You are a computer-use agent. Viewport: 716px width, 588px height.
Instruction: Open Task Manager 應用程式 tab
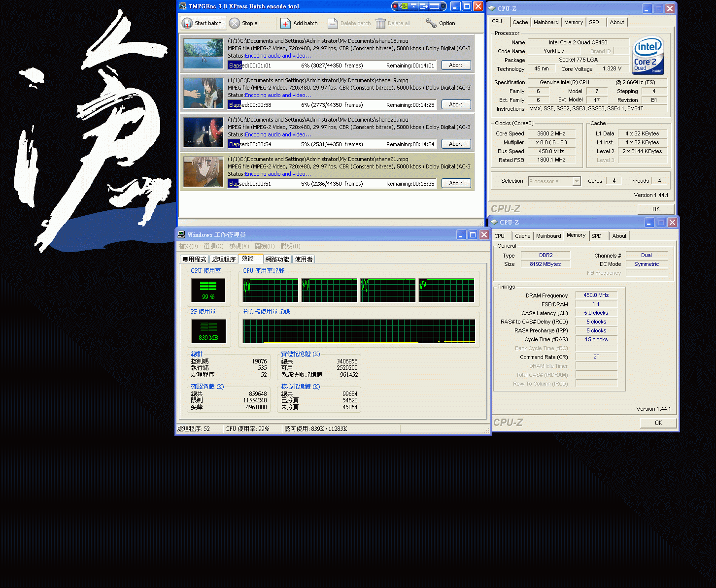[195, 259]
